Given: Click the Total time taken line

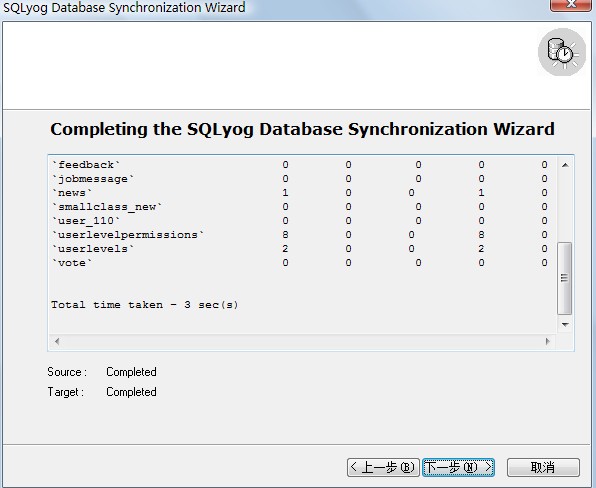Looking at the screenshot, I should tap(145, 305).
